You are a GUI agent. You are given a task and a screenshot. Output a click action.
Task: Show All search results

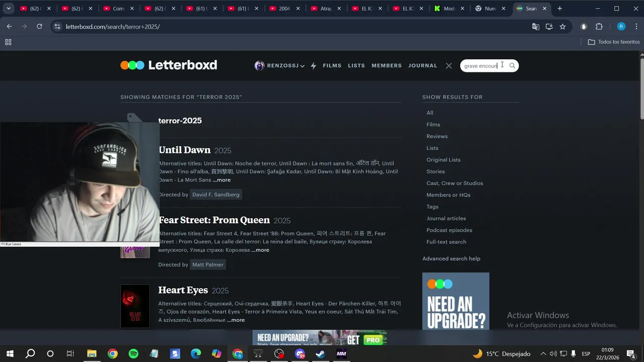430,113
